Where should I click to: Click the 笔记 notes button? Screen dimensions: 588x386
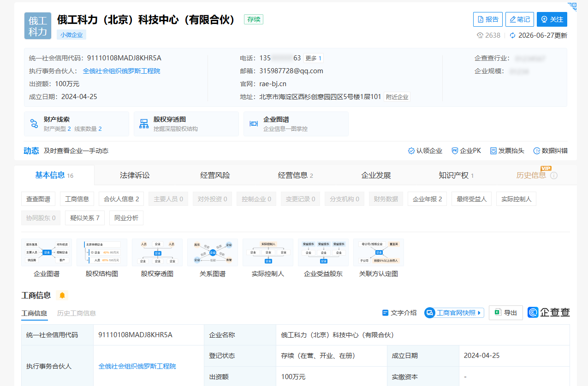click(x=520, y=19)
